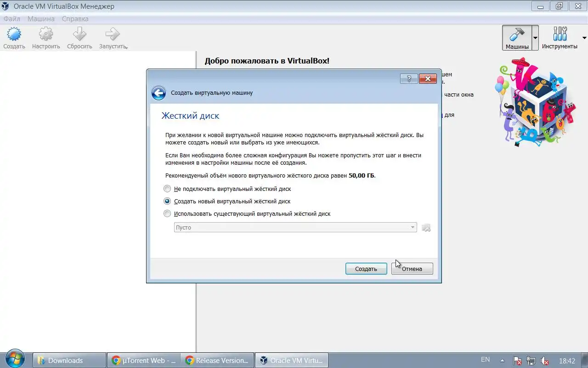Screen dimensions: 588x368
Task: Click the muted volume tray icon
Action: [x=545, y=361]
